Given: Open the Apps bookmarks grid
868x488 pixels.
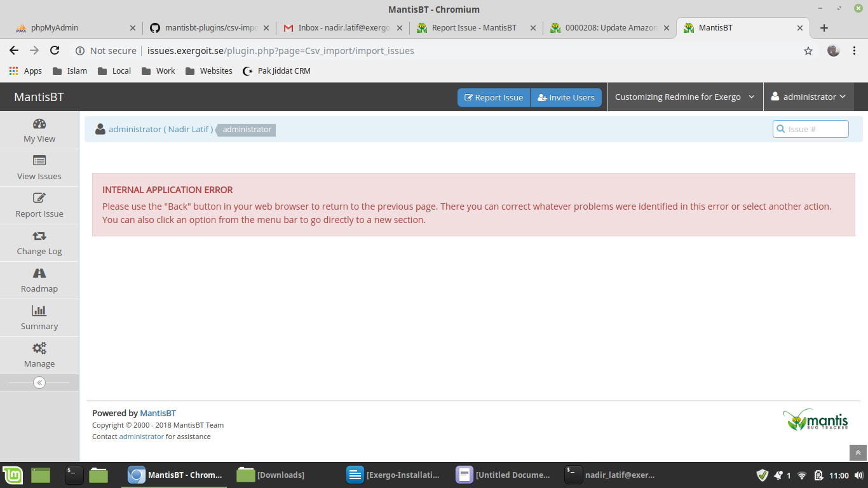Looking at the screenshot, I should pos(25,71).
